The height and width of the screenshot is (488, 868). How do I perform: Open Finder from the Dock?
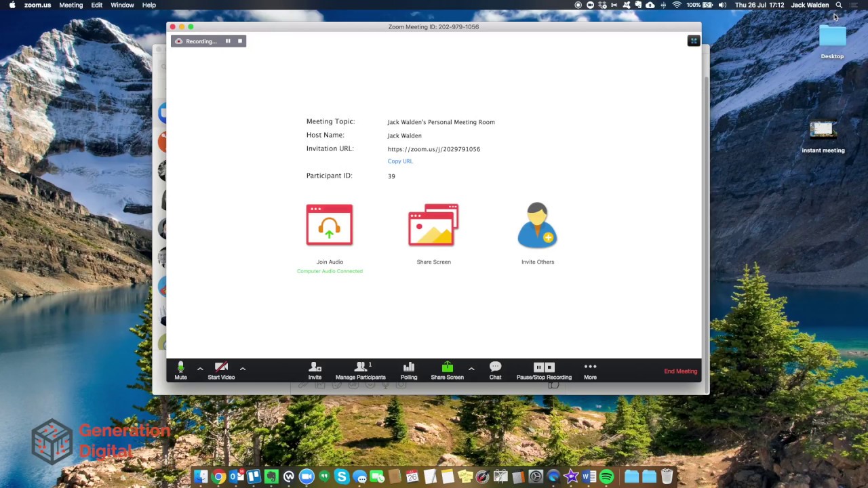click(201, 476)
